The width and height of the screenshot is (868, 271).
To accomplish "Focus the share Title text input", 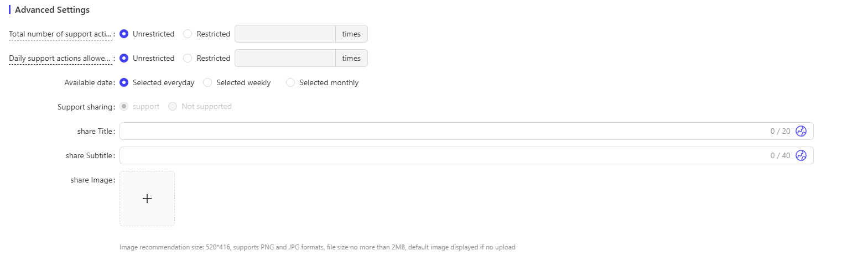I will click(x=443, y=131).
